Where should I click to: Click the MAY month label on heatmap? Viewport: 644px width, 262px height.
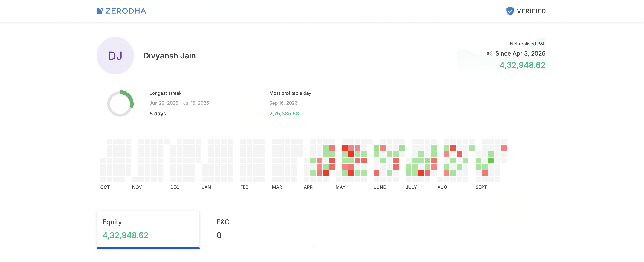pos(341,187)
